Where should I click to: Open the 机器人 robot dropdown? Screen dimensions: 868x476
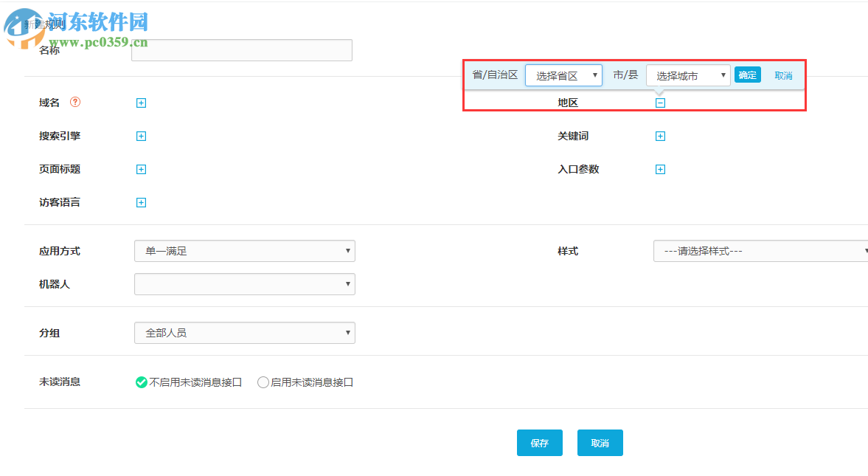[x=244, y=284]
